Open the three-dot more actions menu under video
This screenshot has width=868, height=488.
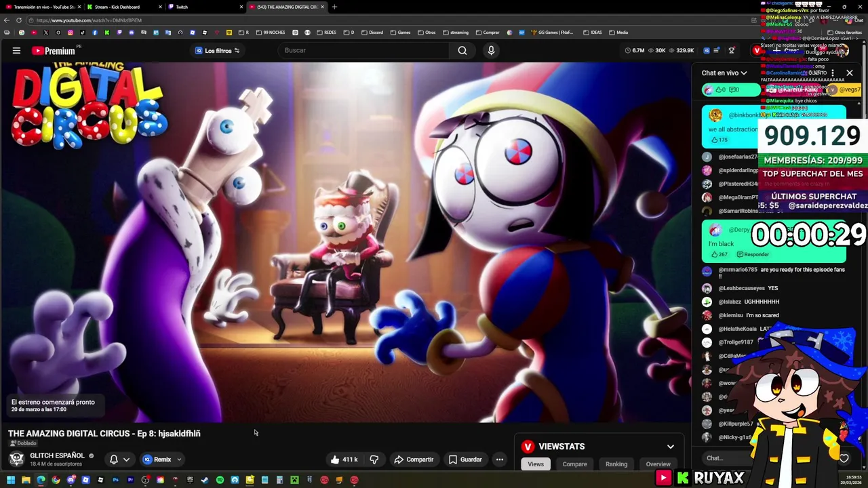pos(500,460)
